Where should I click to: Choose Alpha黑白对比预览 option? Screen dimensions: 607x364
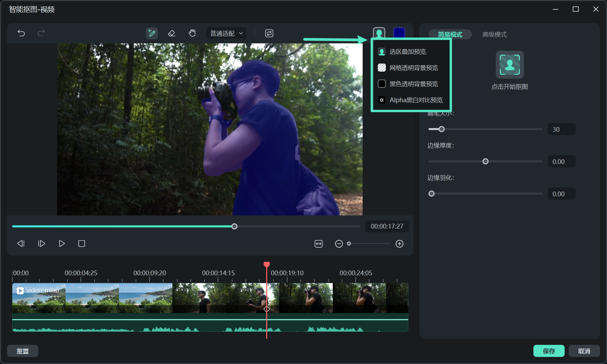coord(411,100)
